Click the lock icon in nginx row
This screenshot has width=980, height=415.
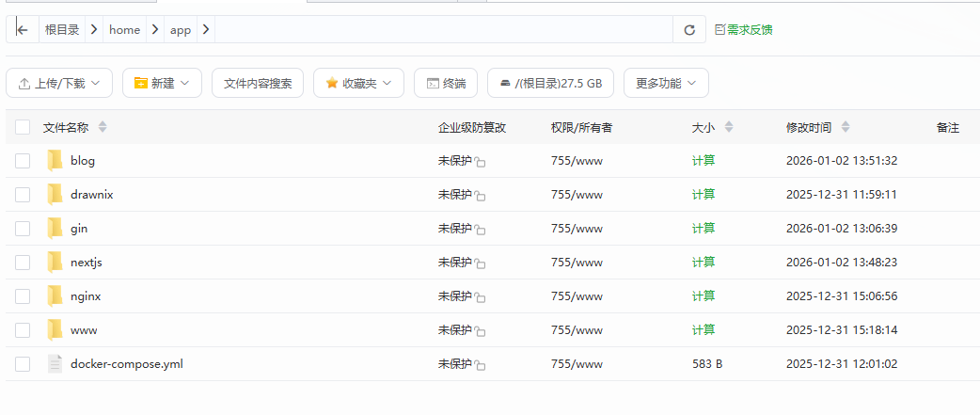pyautogui.click(x=480, y=298)
